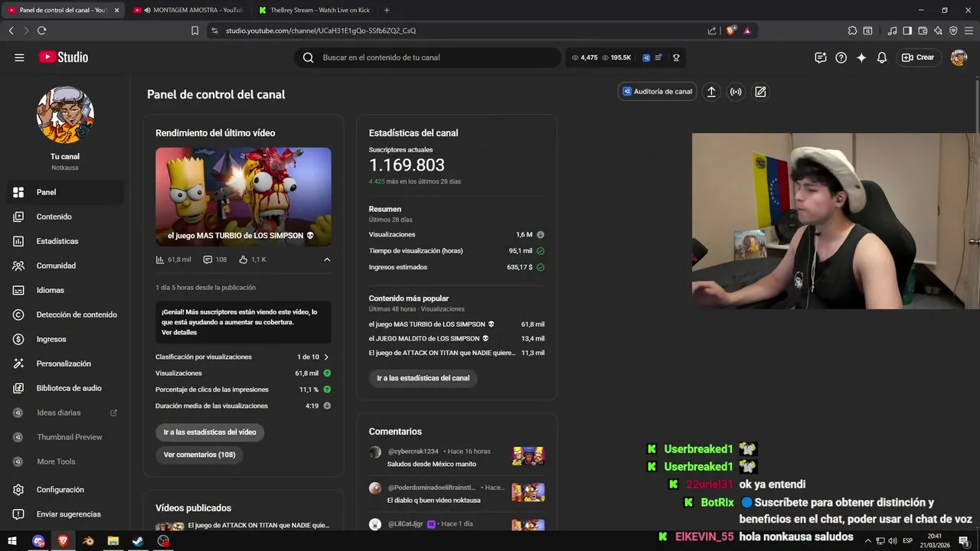Open the account avatar menu
The width and height of the screenshot is (980, 551).
[x=959, y=57]
